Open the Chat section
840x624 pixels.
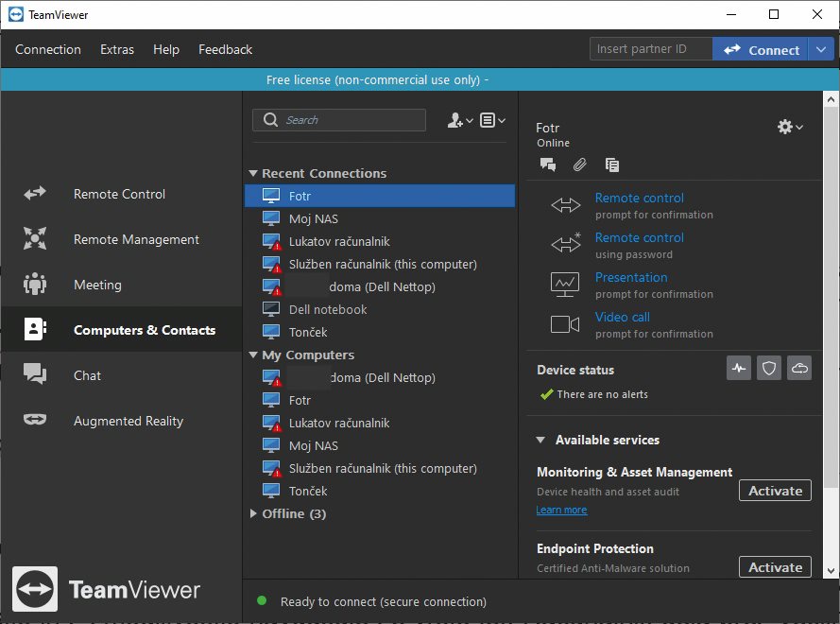coord(122,375)
